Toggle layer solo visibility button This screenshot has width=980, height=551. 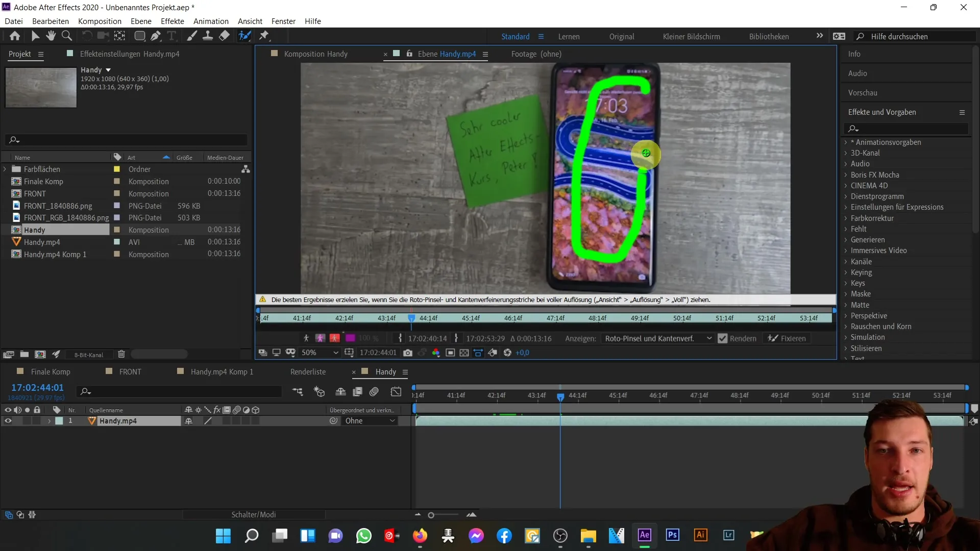pyautogui.click(x=26, y=420)
